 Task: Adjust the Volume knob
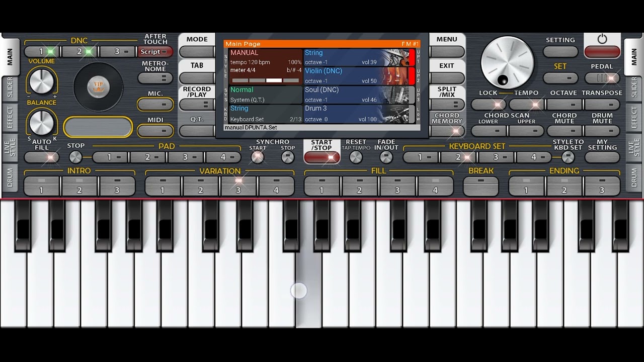click(42, 80)
